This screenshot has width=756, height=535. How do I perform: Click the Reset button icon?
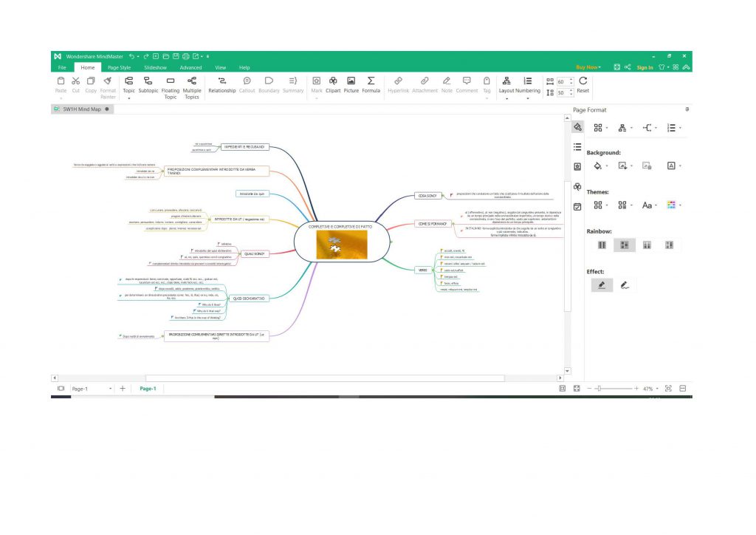(x=583, y=81)
